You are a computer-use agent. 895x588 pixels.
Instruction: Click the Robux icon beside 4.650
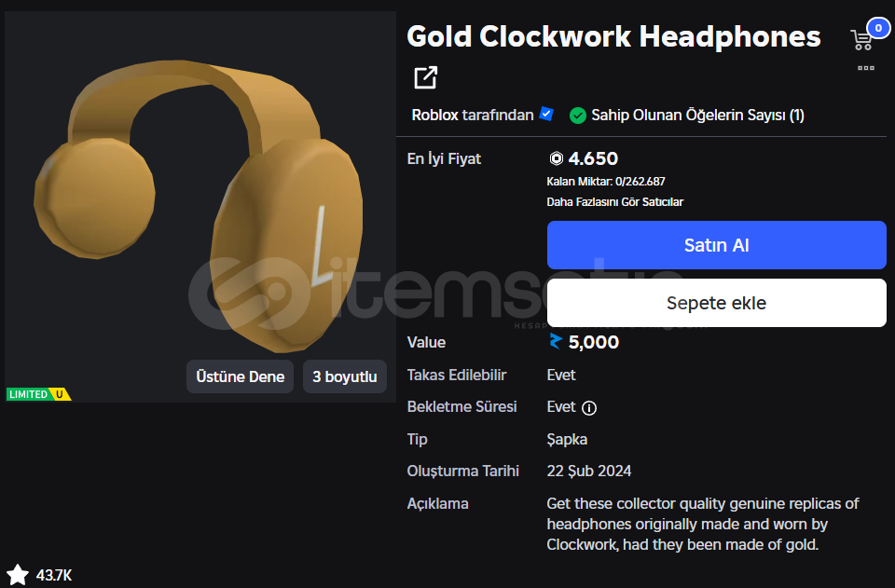(x=556, y=158)
